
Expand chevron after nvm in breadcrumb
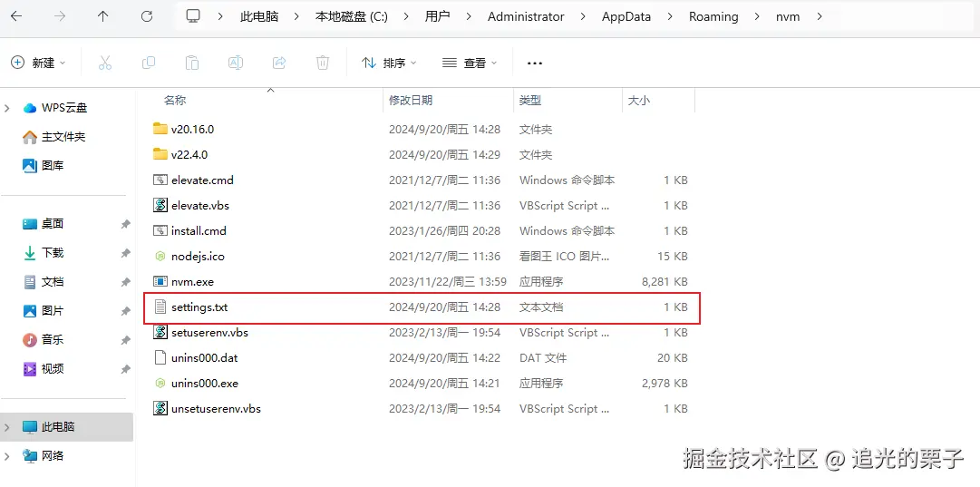point(820,17)
